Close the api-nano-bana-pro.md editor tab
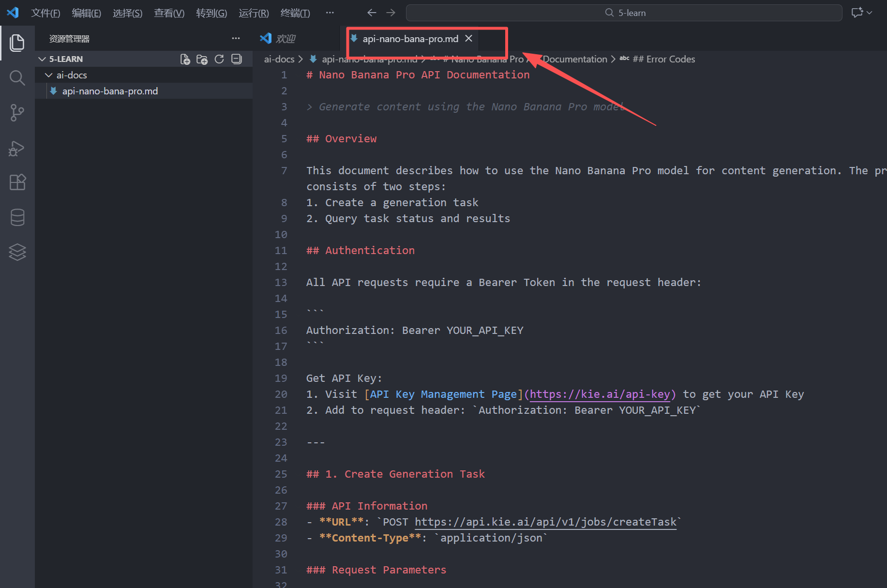The image size is (887, 588). point(468,38)
